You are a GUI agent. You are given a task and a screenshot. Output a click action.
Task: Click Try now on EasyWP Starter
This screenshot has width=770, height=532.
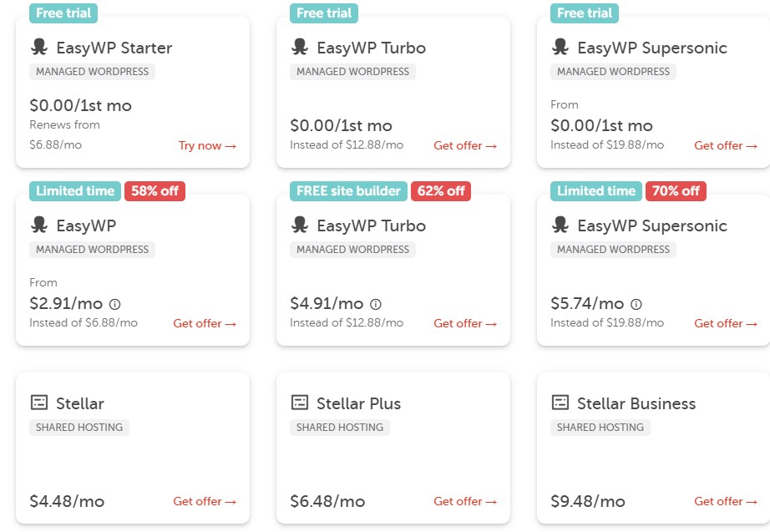point(207,145)
